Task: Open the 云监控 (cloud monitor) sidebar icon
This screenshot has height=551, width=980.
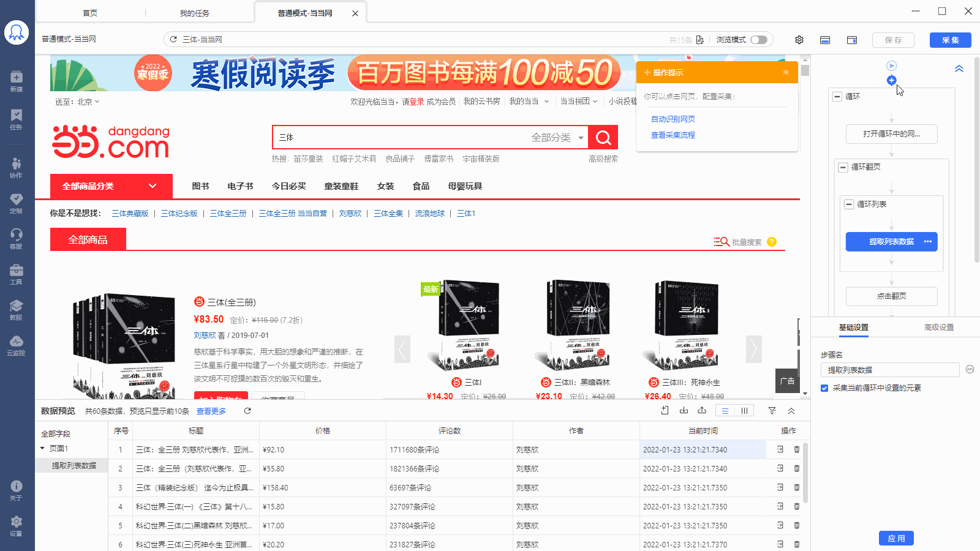Action: tap(17, 345)
